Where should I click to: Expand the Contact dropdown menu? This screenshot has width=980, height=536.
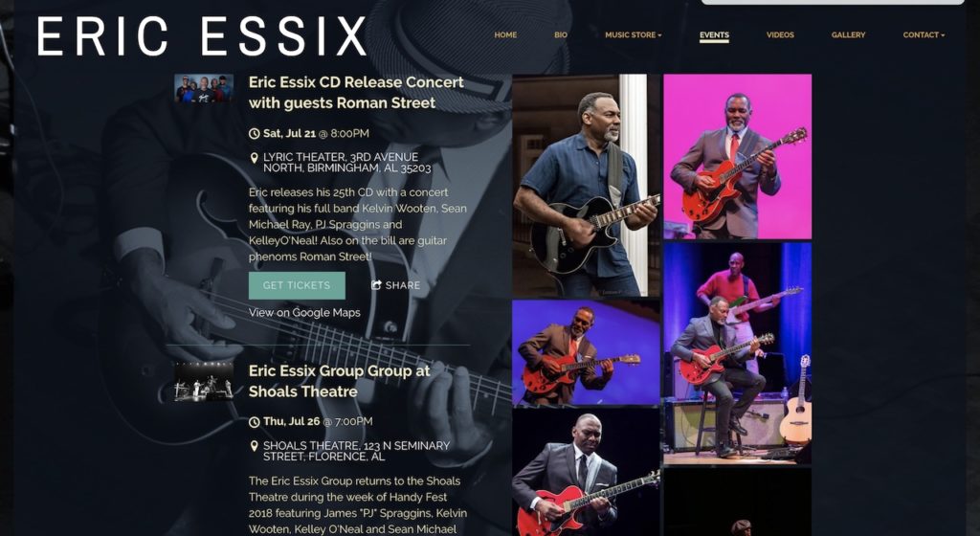point(924,35)
